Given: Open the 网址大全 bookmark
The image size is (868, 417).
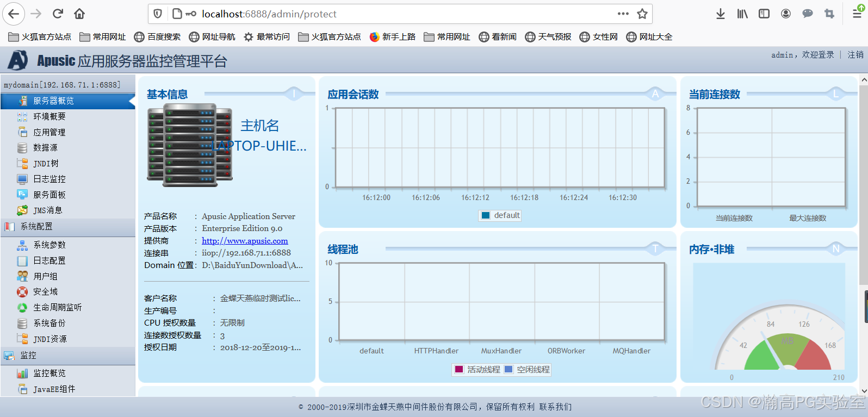Looking at the screenshot, I should (649, 37).
